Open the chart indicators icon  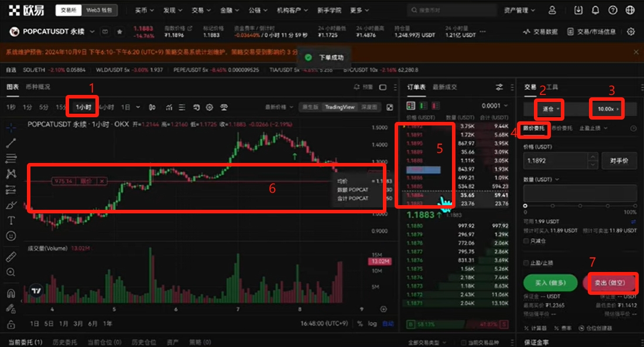click(x=169, y=107)
